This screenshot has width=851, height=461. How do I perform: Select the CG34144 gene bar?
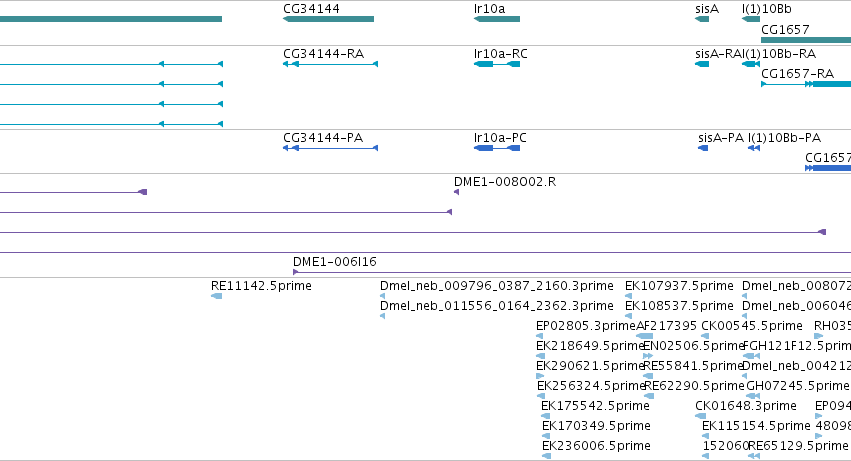click(x=328, y=19)
